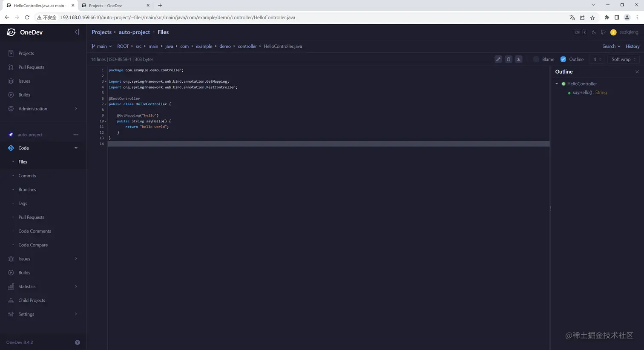Disable the Outline checkbox

tap(563, 59)
